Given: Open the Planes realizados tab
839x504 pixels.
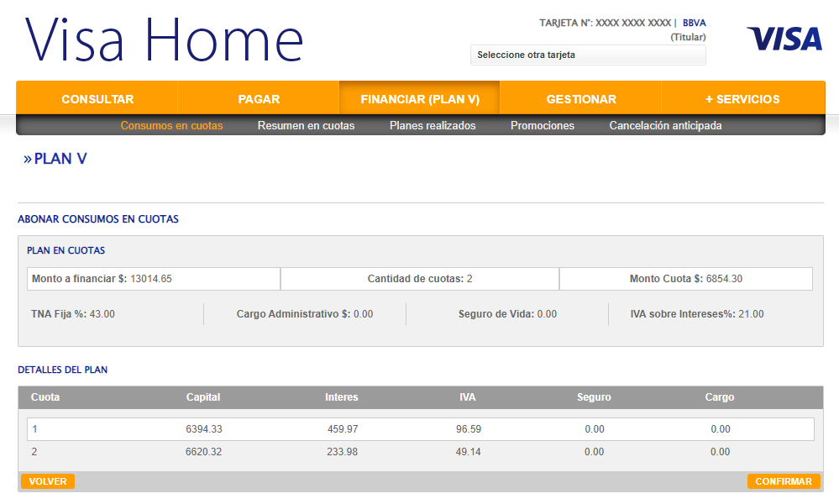Looking at the screenshot, I should [433, 126].
